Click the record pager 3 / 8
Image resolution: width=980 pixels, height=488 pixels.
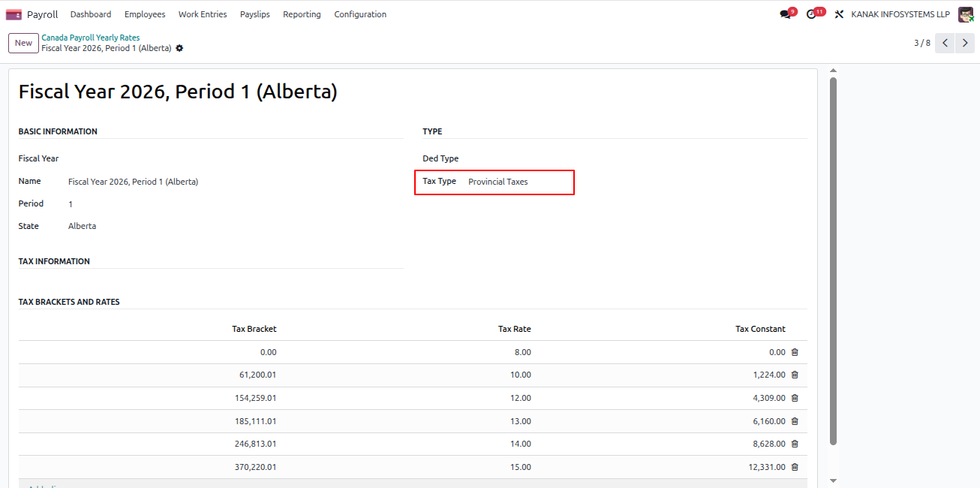[x=921, y=43]
